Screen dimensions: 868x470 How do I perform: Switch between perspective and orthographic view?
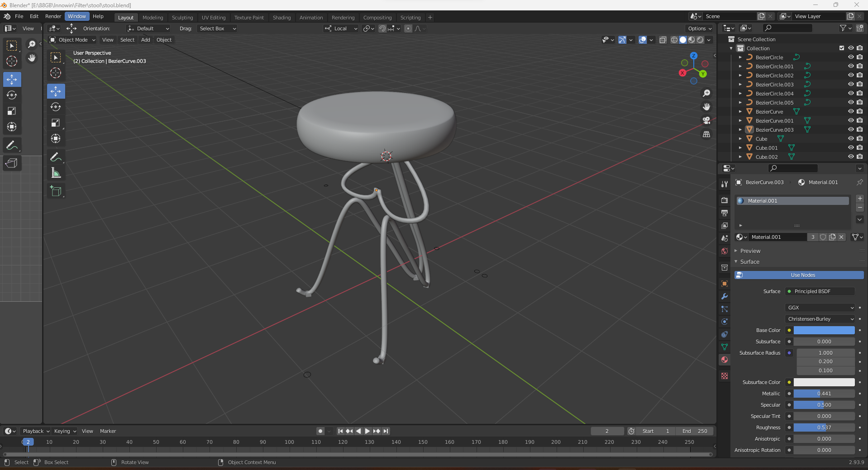pos(706,134)
